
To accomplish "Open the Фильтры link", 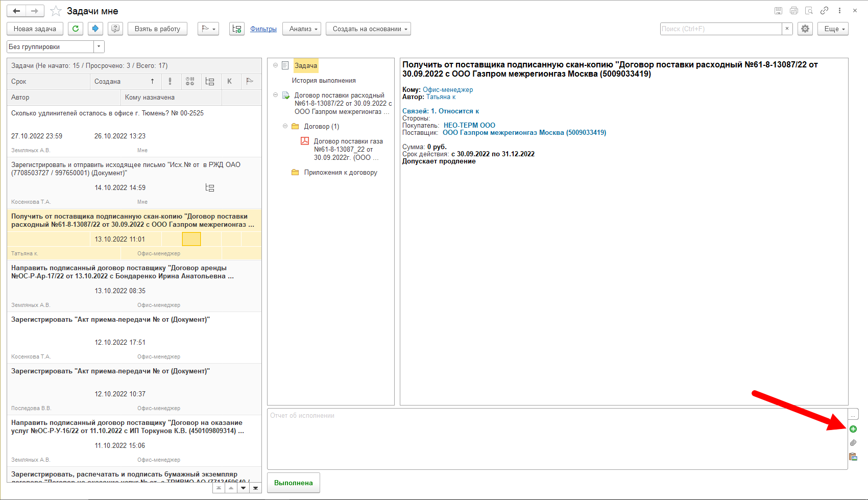I will [x=263, y=29].
